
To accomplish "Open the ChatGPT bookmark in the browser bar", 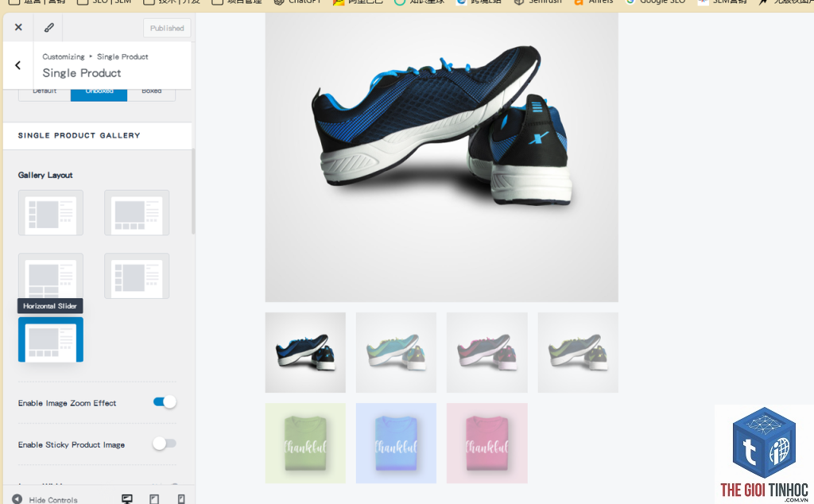I will tap(298, 2).
